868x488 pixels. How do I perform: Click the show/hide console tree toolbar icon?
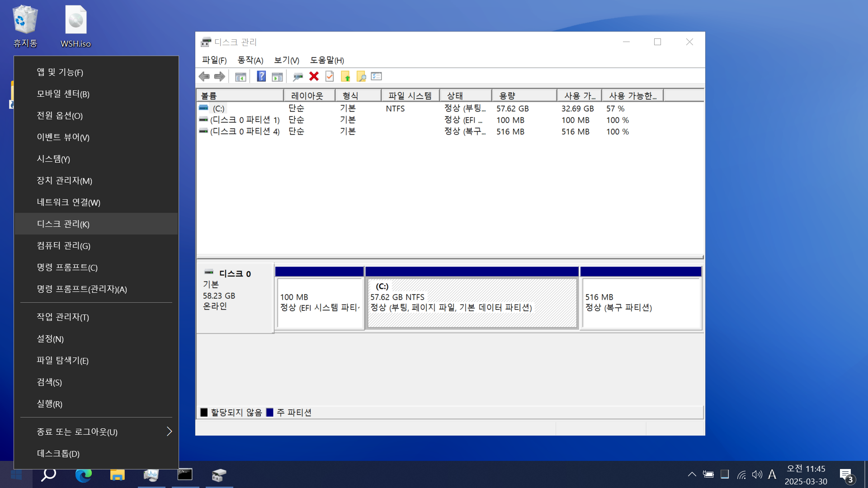coord(241,76)
